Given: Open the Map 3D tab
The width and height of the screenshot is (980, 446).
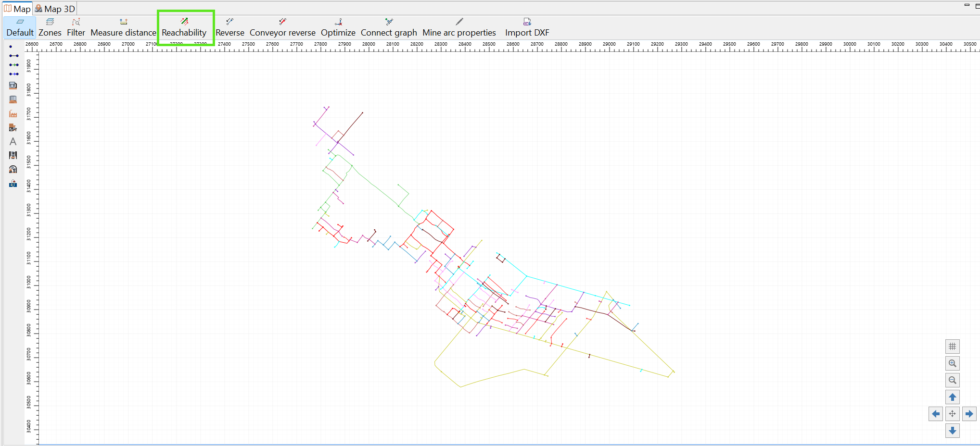Looking at the screenshot, I should tap(55, 9).
